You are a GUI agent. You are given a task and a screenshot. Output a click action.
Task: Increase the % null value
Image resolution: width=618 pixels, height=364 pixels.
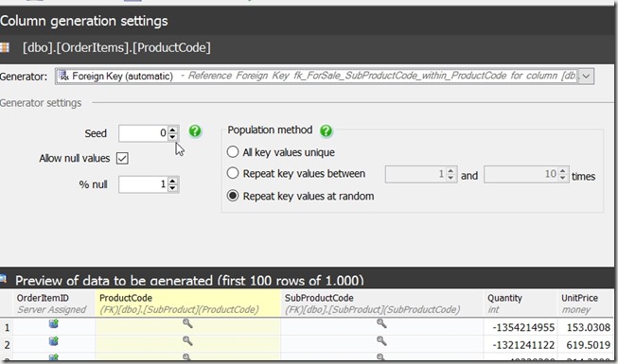(x=172, y=181)
